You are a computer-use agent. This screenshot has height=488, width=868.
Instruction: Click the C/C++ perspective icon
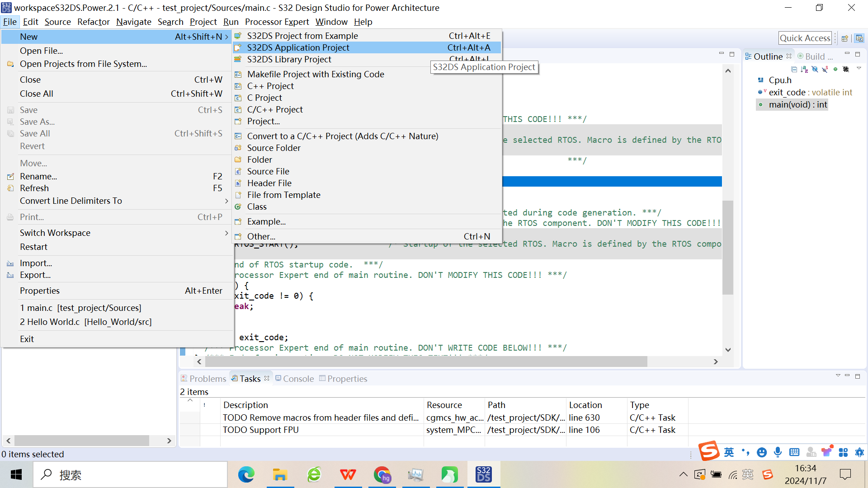tap(859, 38)
